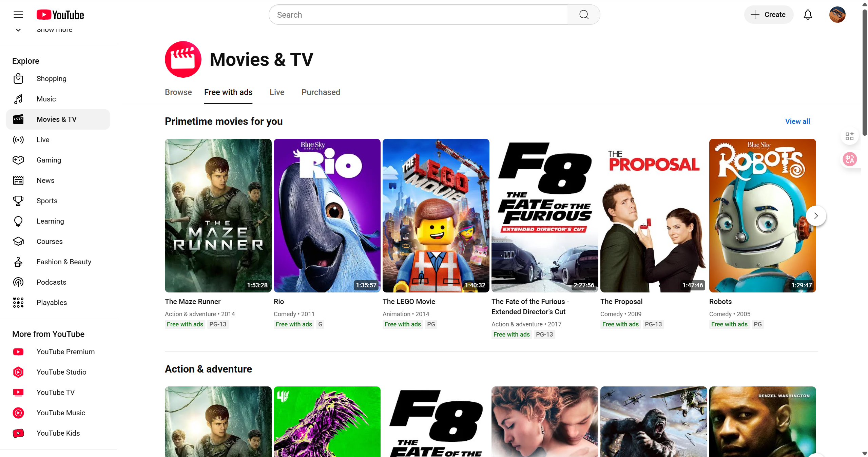This screenshot has width=868, height=457.
Task: Open The Maze Runner title link
Action: click(193, 302)
